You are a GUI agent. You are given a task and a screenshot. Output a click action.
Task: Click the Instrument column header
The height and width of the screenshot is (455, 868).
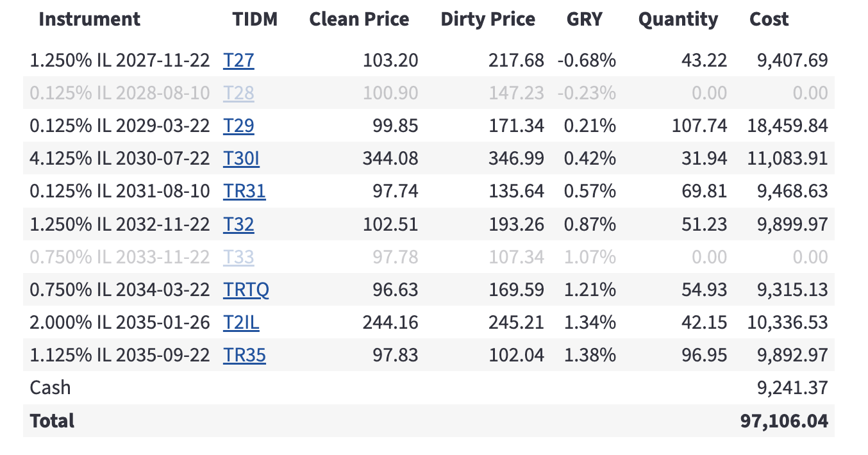tap(89, 19)
